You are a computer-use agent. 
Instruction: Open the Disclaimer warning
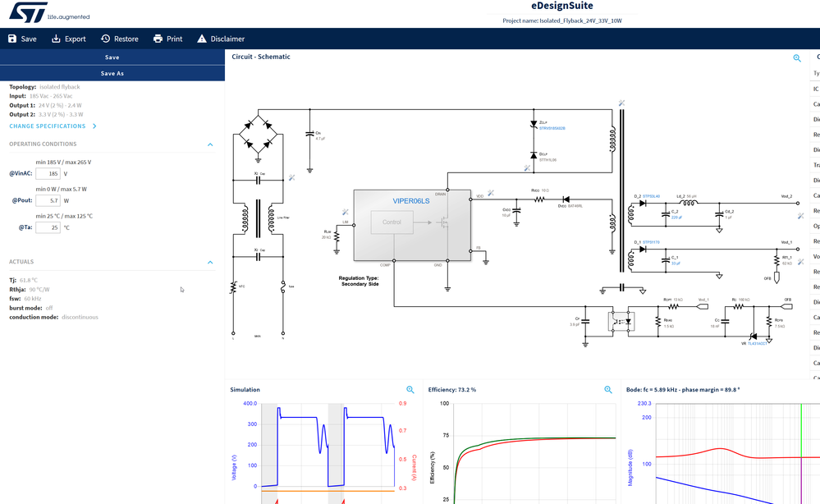[x=221, y=39]
